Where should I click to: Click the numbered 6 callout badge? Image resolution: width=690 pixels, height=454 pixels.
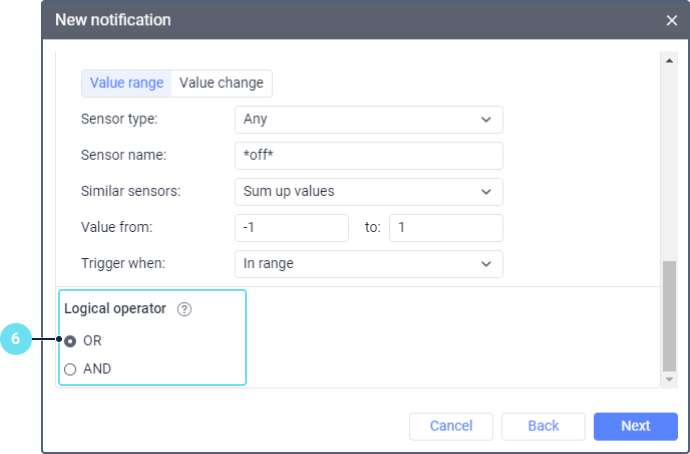coord(16,340)
